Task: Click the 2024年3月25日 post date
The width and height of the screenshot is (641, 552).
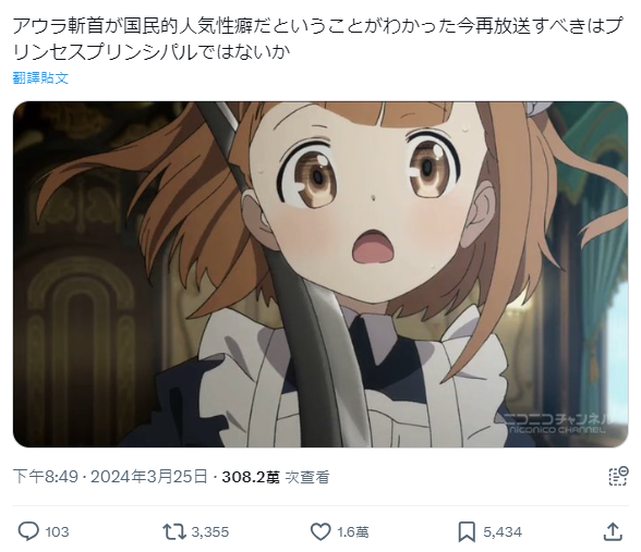Action: (x=148, y=477)
